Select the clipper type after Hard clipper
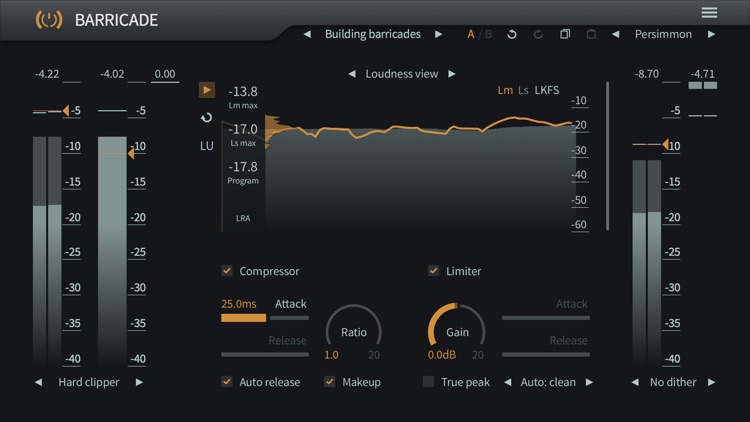This screenshot has width=750, height=422. (139, 382)
